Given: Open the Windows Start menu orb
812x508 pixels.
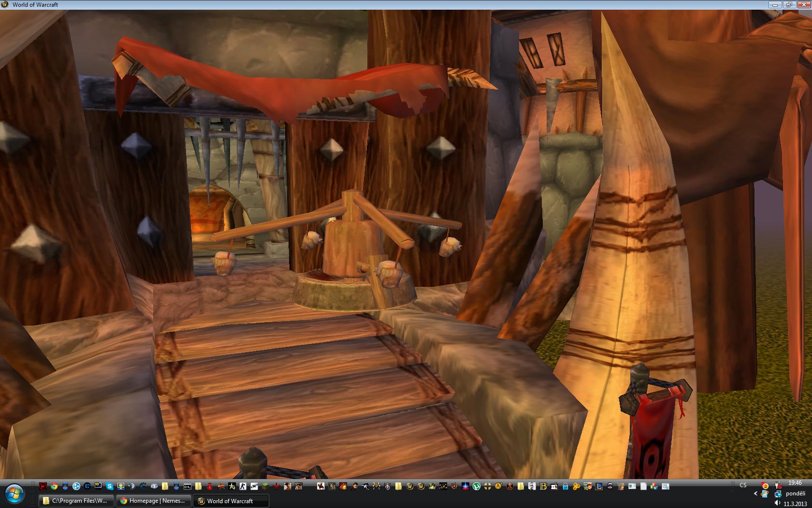Looking at the screenshot, I should click(14, 494).
